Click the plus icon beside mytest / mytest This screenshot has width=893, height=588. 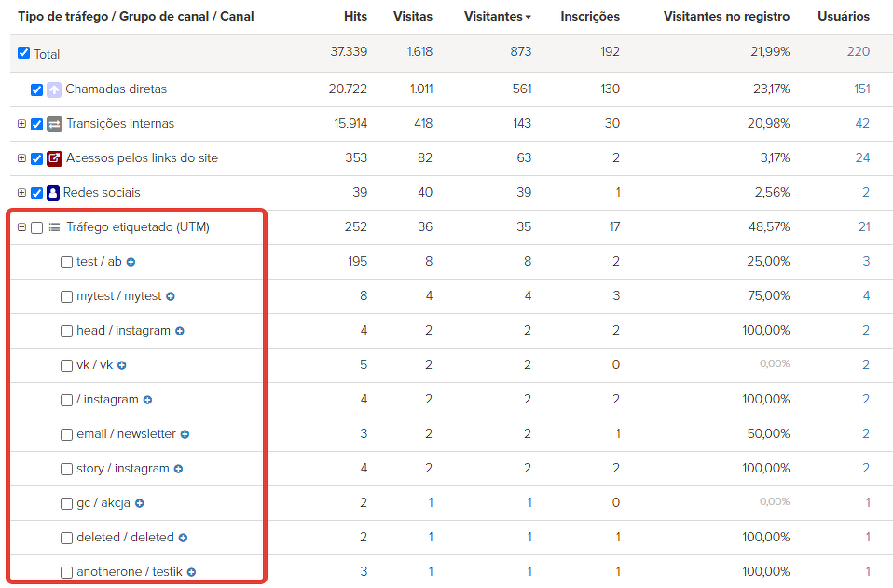point(171,296)
